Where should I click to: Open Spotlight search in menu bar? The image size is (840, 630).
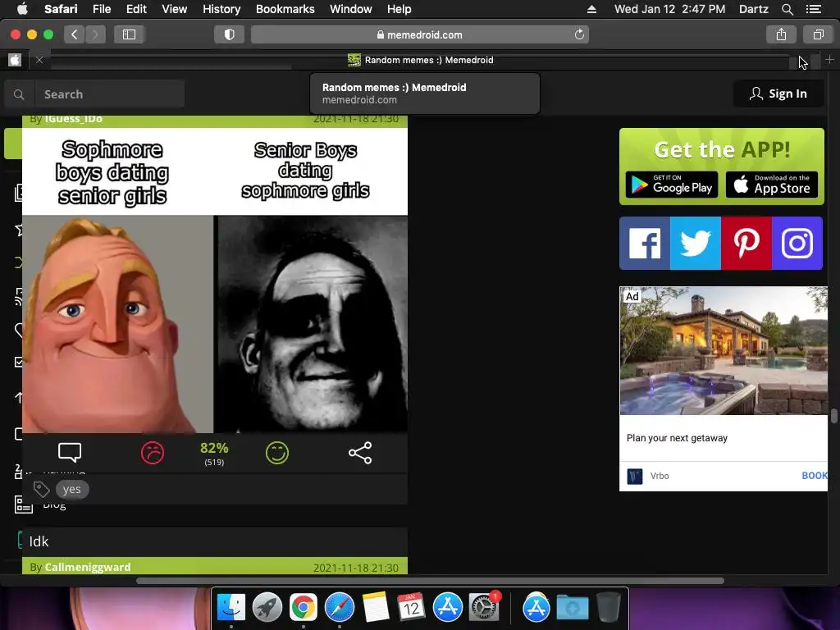click(787, 9)
